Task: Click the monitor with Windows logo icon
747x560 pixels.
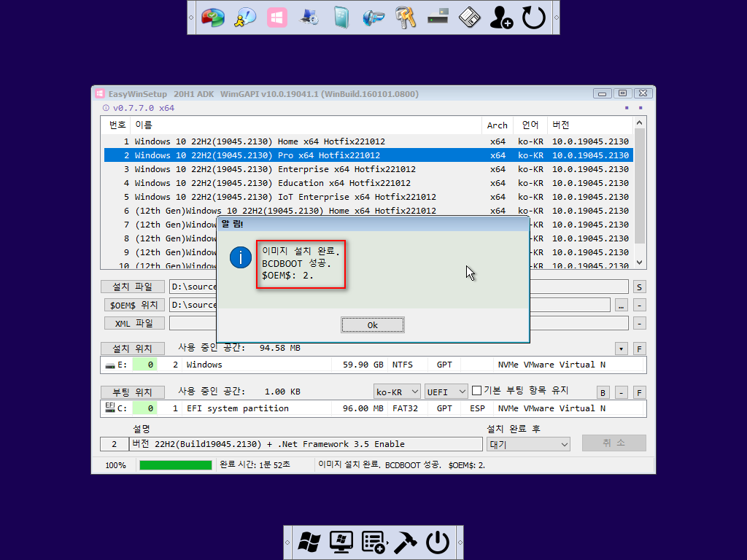Action: pos(341,542)
